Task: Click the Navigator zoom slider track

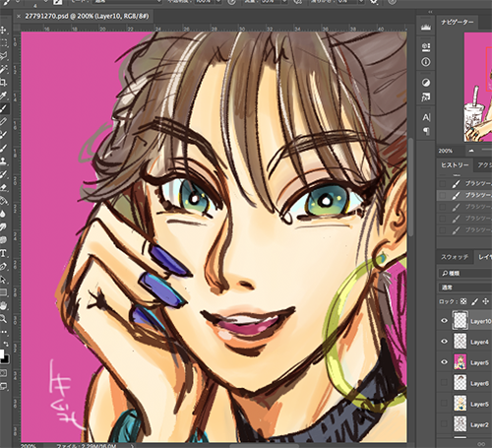Action: pos(486,150)
